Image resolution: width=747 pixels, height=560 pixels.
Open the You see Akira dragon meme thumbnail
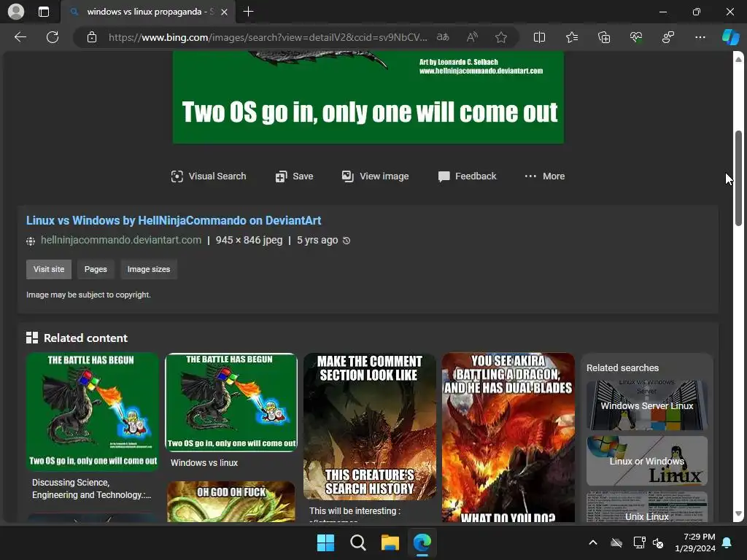[508, 437]
